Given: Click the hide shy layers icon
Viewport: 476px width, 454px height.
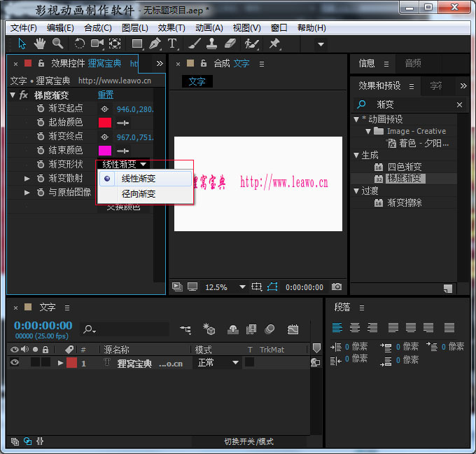Looking at the screenshot, I should [x=233, y=329].
